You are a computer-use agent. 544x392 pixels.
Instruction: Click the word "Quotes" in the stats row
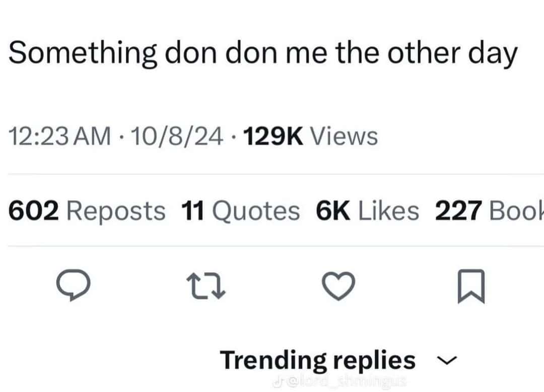click(255, 210)
